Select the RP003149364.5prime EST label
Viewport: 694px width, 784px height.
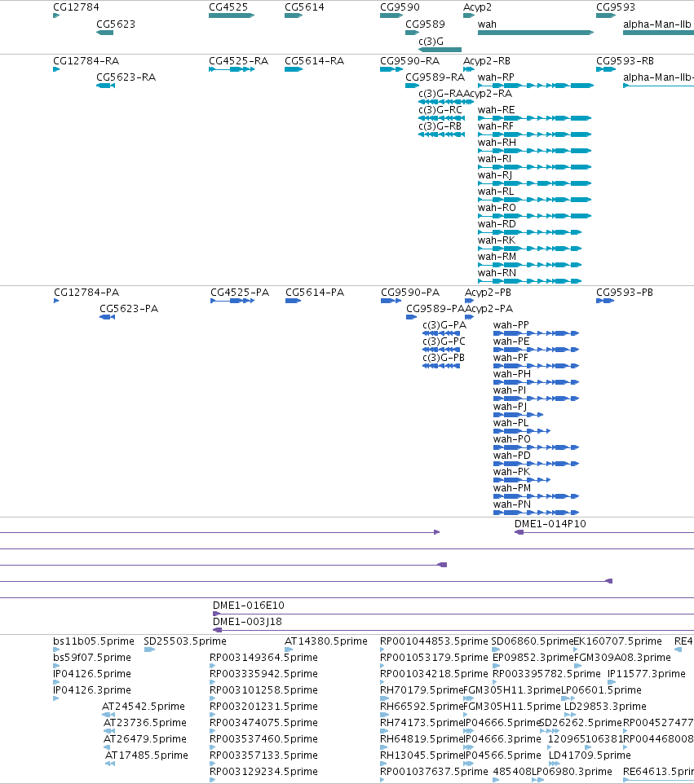[263, 657]
